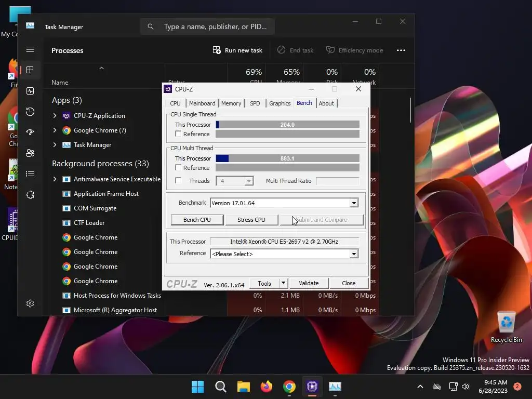Open Firefox from taskbar
532x399 pixels.
point(267,387)
